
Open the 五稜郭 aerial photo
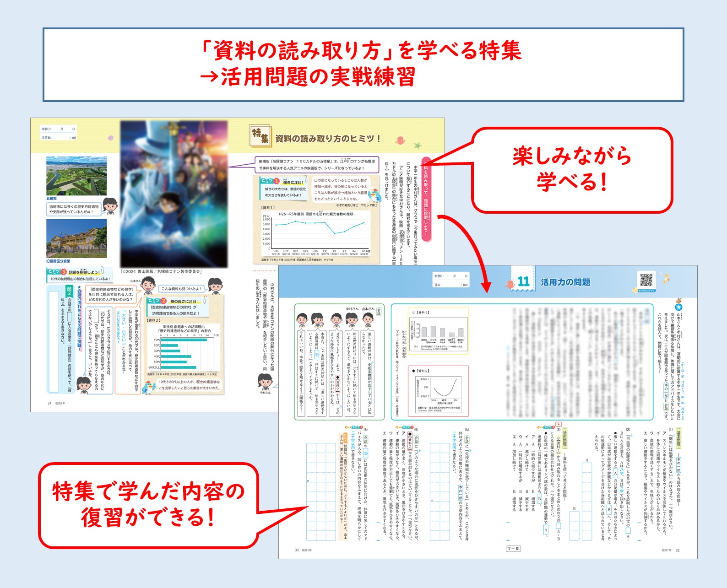tap(76, 176)
